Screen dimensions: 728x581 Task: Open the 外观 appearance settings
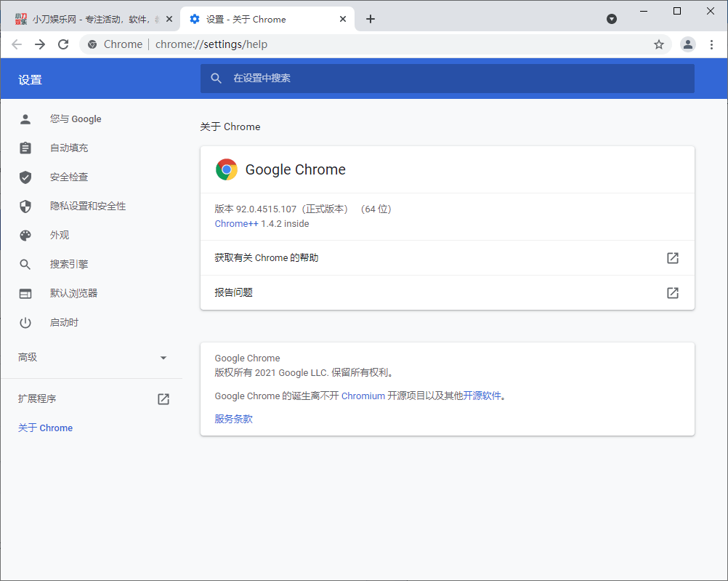(60, 236)
